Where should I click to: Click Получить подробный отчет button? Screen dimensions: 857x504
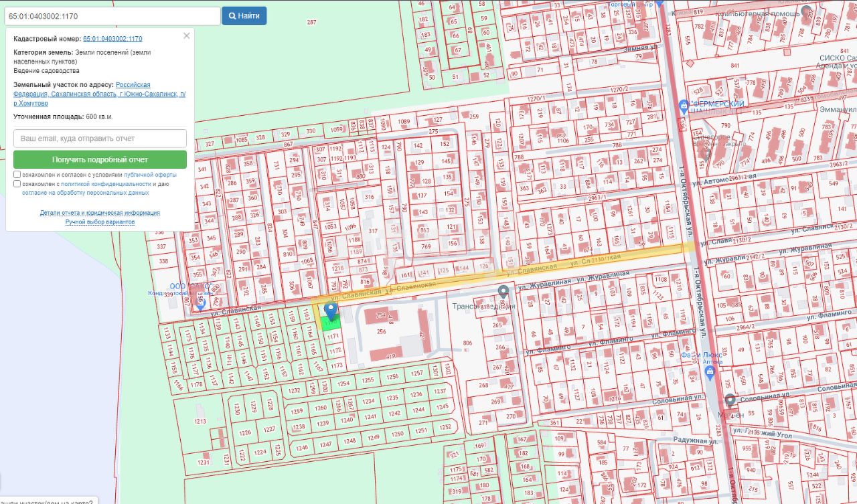(x=100, y=160)
